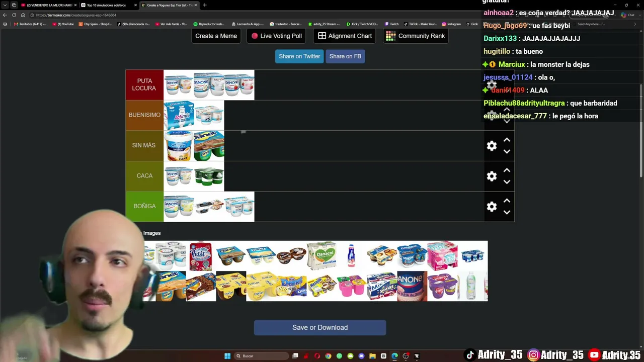Start a Live Voting Poll
Screen dimensions: 644x362
click(x=277, y=36)
